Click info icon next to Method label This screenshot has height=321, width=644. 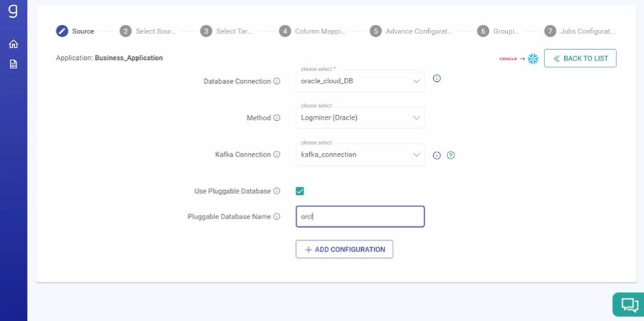(x=276, y=118)
